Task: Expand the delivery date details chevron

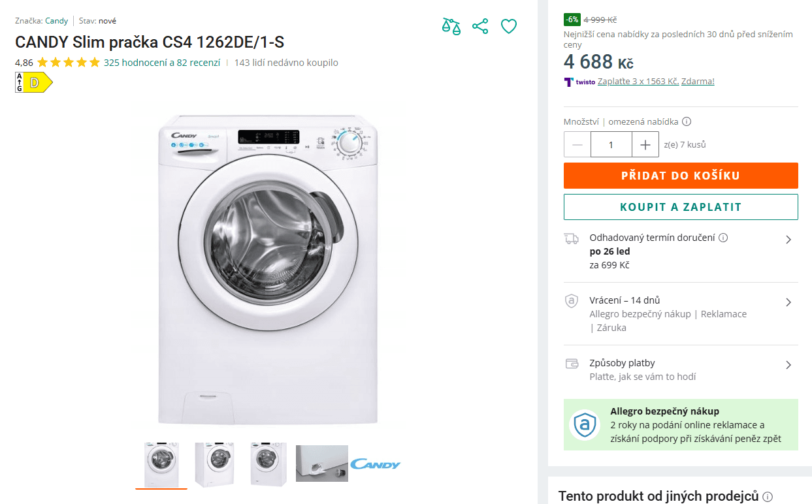Action: pos(788,240)
